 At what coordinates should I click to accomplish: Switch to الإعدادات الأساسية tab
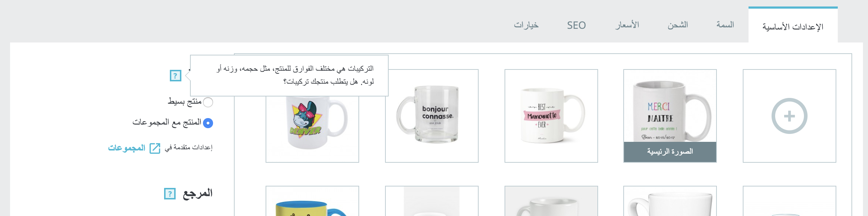coord(793,26)
